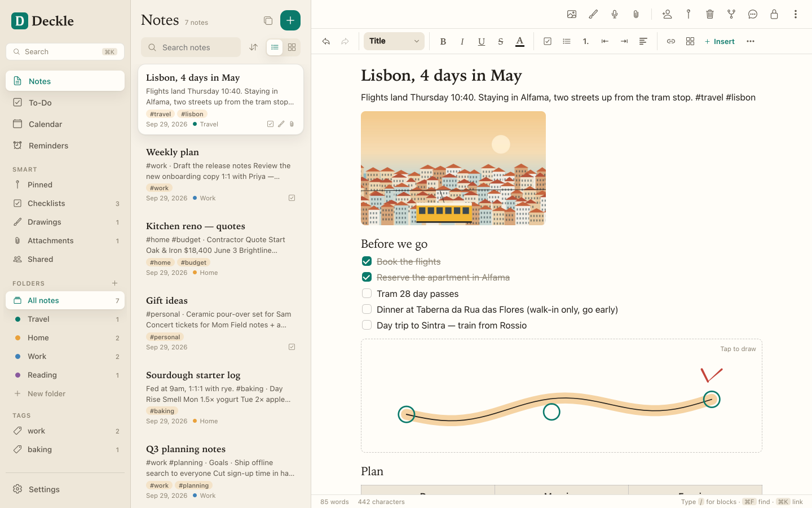This screenshot has width=812, height=508.
Task: Click New folder in sidebar
Action: (x=65, y=394)
